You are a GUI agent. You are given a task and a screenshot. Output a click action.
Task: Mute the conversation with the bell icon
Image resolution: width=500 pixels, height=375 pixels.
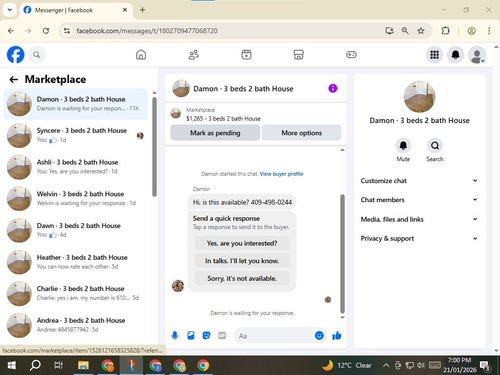403,146
